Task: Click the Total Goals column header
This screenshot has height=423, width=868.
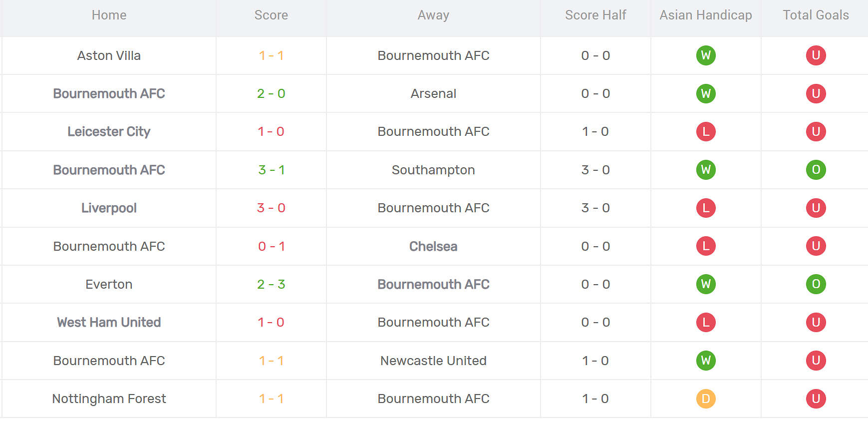Action: (x=816, y=15)
